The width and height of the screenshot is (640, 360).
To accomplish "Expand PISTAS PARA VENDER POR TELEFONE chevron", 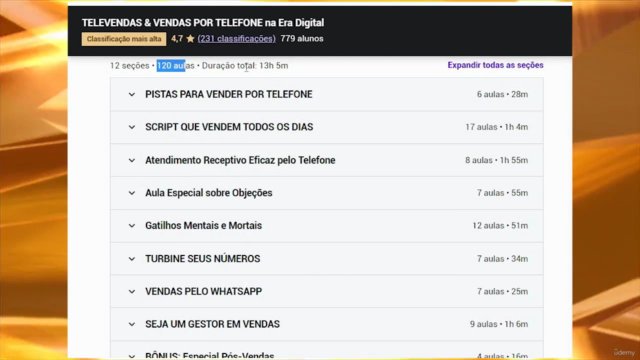I will tap(131, 95).
